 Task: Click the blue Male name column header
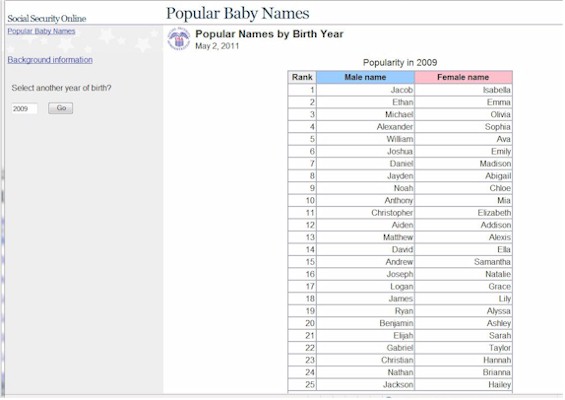click(365, 77)
